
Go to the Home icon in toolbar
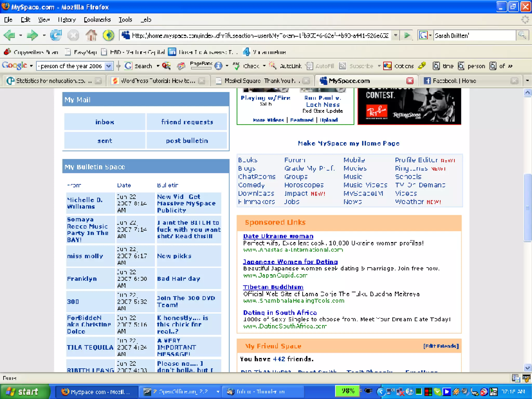(91, 35)
